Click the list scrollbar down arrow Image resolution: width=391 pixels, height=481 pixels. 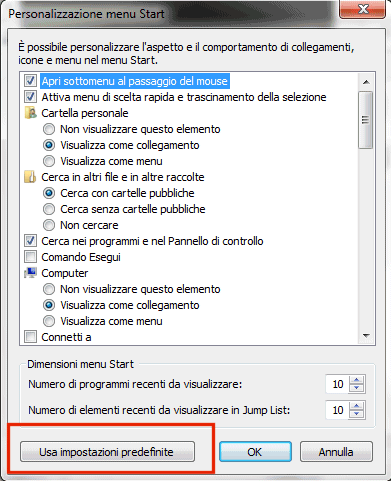point(366,336)
